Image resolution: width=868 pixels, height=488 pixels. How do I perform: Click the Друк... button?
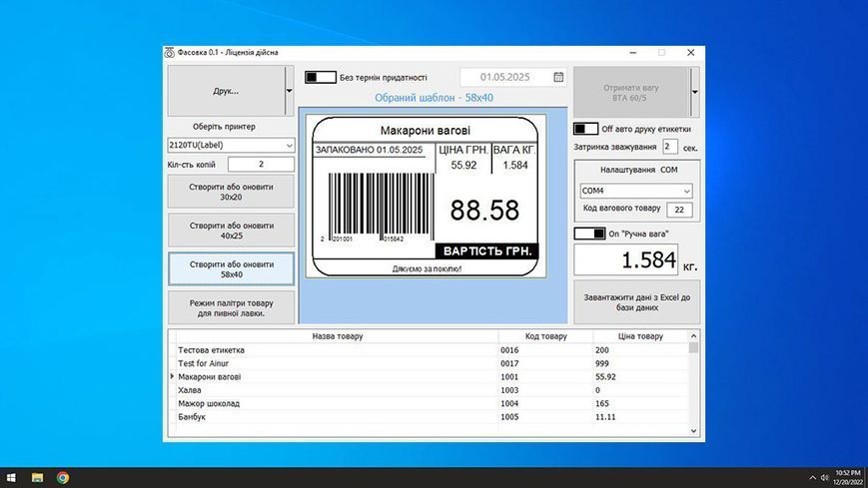click(x=227, y=91)
